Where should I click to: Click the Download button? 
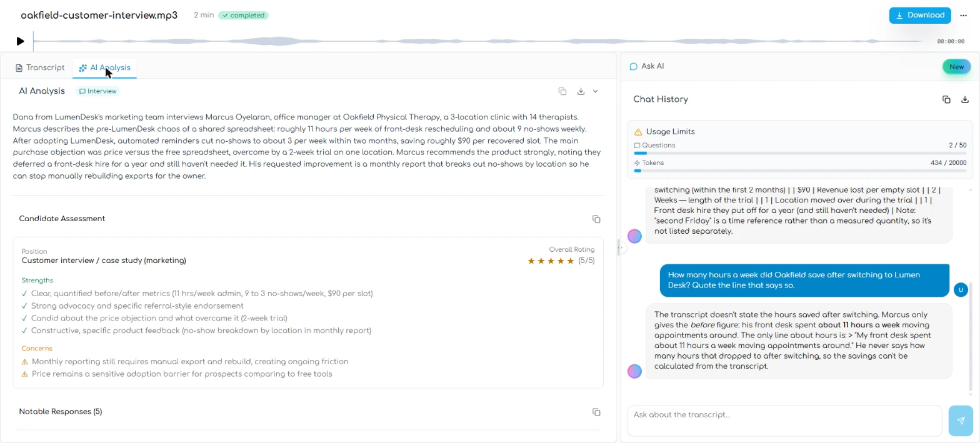pos(920,16)
